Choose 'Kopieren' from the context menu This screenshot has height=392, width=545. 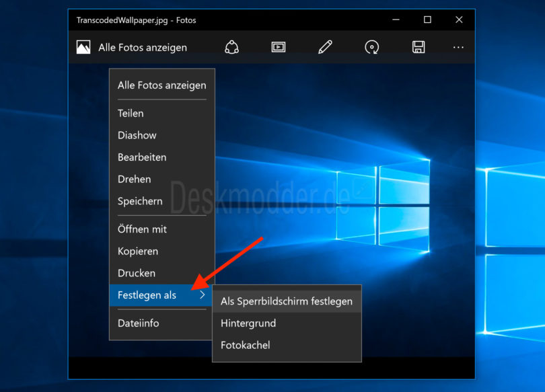(x=138, y=251)
